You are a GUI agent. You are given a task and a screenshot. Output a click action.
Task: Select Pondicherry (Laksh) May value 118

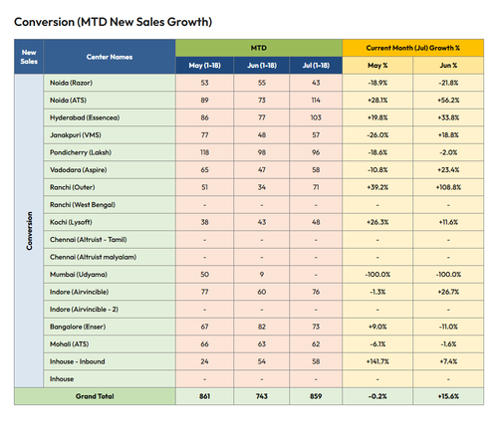click(205, 152)
